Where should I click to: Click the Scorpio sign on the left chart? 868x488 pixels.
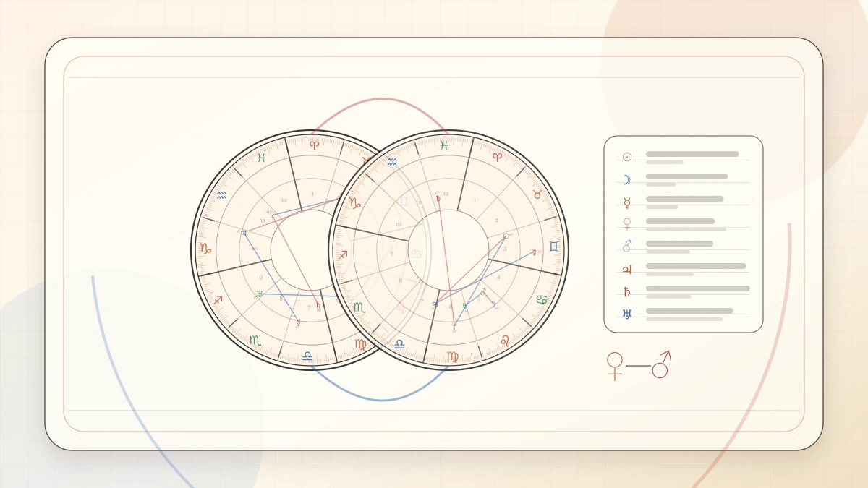[255, 340]
